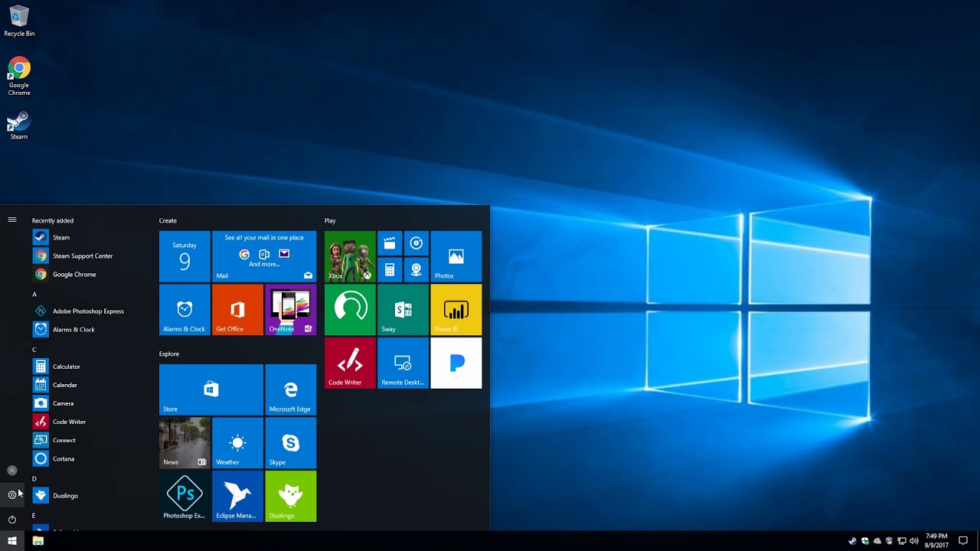This screenshot has width=980, height=551.
Task: Open the small Movies & TV tile
Action: click(x=390, y=243)
